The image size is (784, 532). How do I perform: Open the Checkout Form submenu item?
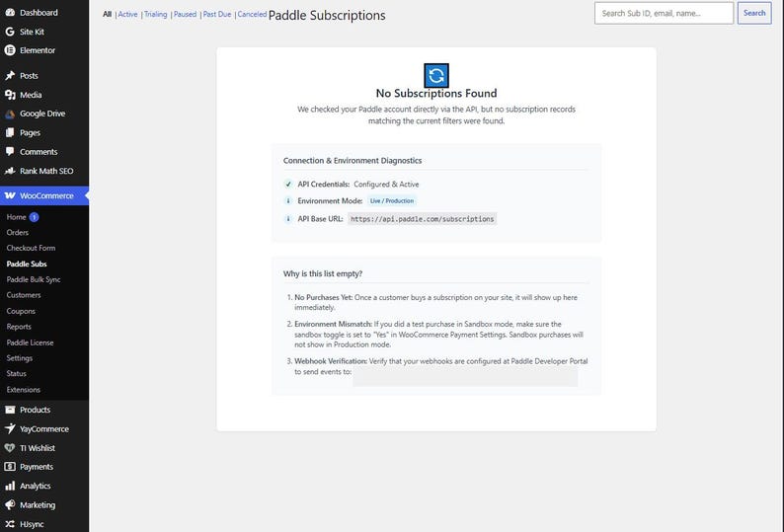click(31, 248)
